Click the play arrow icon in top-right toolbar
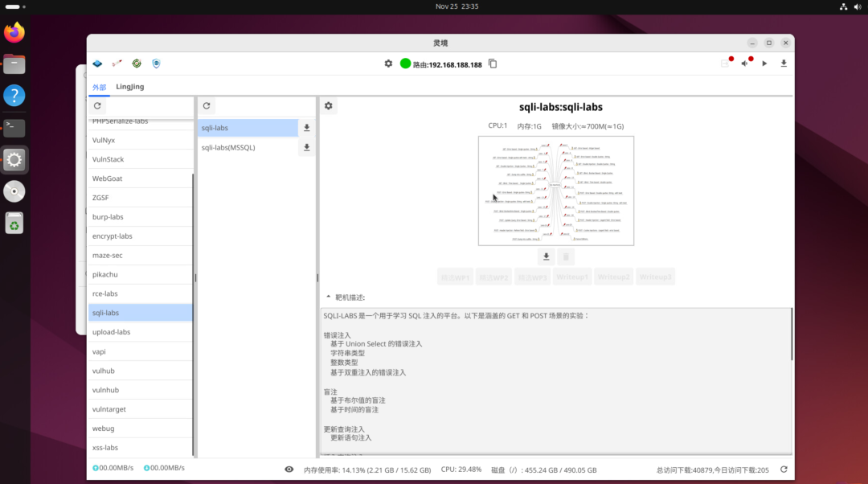The width and height of the screenshot is (868, 484). click(764, 64)
